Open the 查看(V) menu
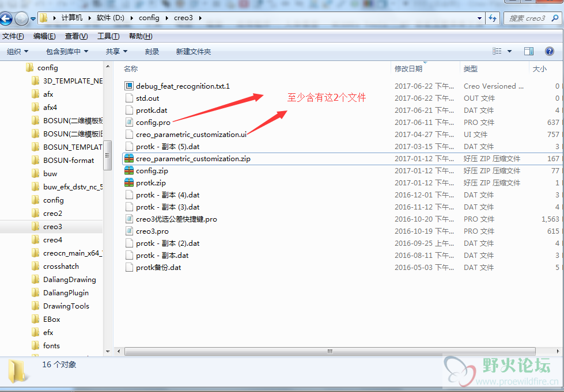The width and height of the screenshot is (564, 392). 76,36
